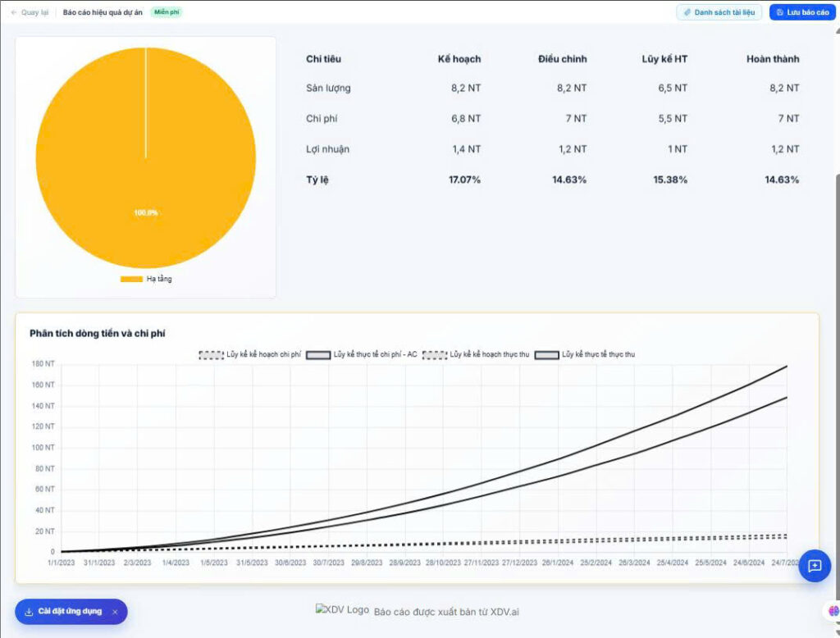Image resolution: width=840 pixels, height=638 pixels.
Task: Toggle Lũy kế thực tế chi phí - AC legend
Action: (362, 354)
